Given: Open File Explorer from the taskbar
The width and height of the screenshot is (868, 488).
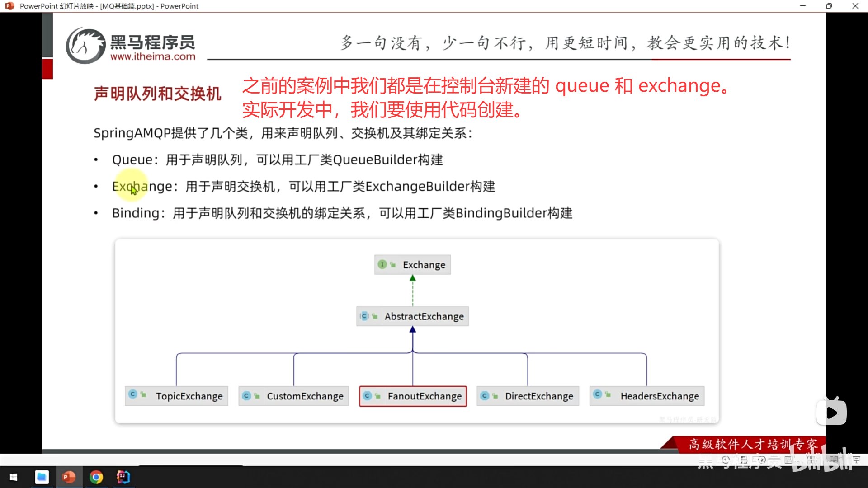Looking at the screenshot, I should [42, 477].
